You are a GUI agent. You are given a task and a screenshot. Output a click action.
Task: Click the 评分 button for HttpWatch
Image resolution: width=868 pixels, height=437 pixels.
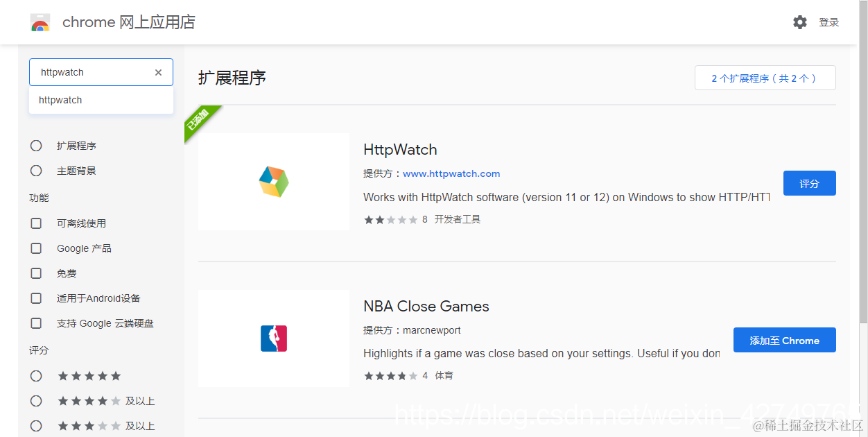[810, 183]
